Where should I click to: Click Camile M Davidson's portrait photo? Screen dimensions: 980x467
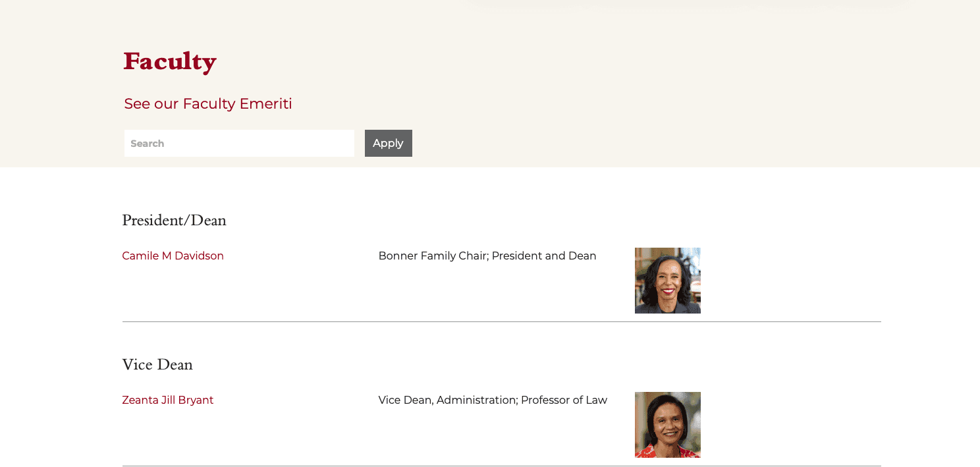click(667, 281)
